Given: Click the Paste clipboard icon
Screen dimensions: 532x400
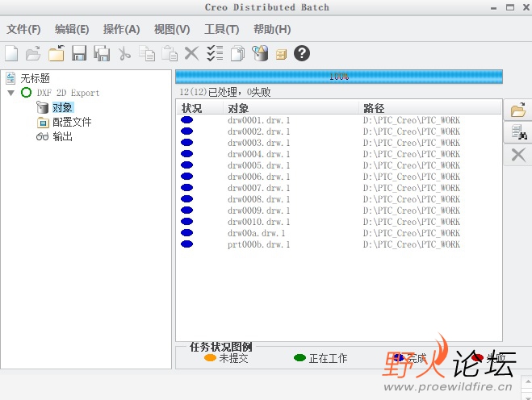Looking at the screenshot, I should tap(170, 53).
